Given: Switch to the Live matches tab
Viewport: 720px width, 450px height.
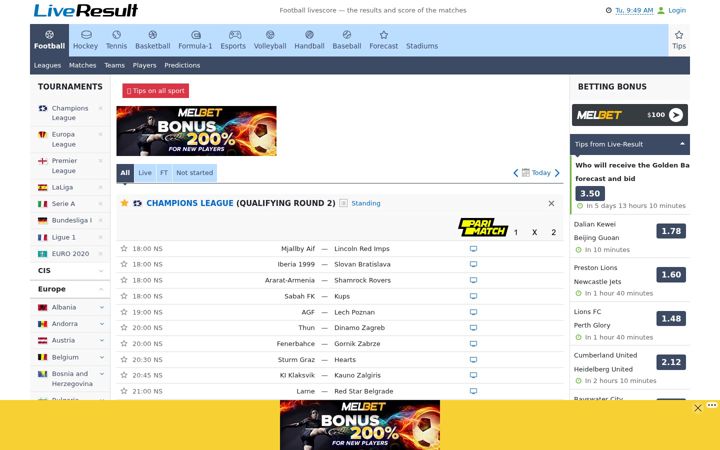Looking at the screenshot, I should [145, 173].
